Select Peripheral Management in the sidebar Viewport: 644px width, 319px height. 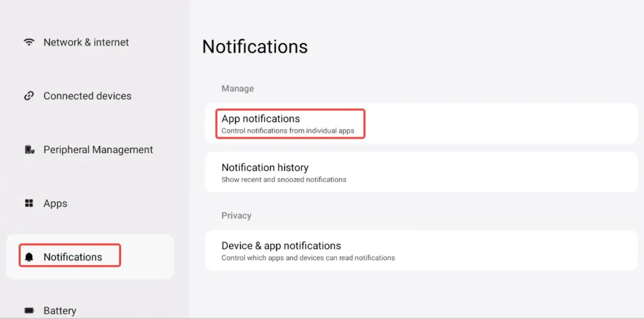click(98, 150)
